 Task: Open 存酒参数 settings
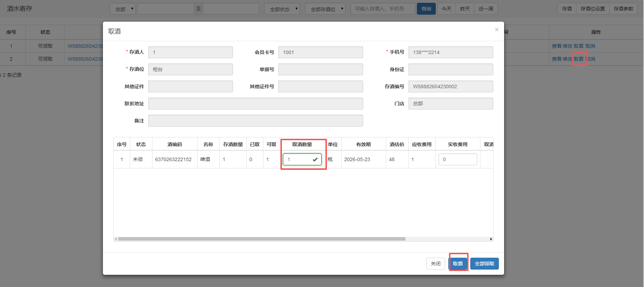(x=623, y=9)
